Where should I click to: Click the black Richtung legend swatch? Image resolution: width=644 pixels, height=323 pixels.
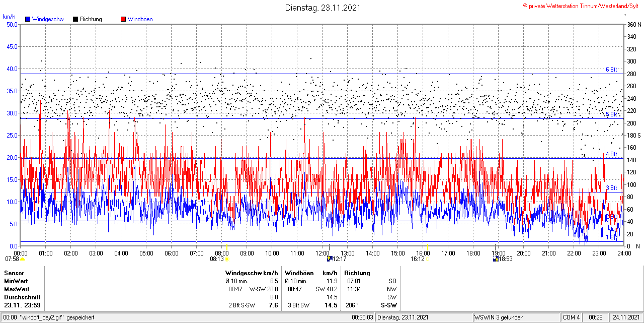coord(75,19)
